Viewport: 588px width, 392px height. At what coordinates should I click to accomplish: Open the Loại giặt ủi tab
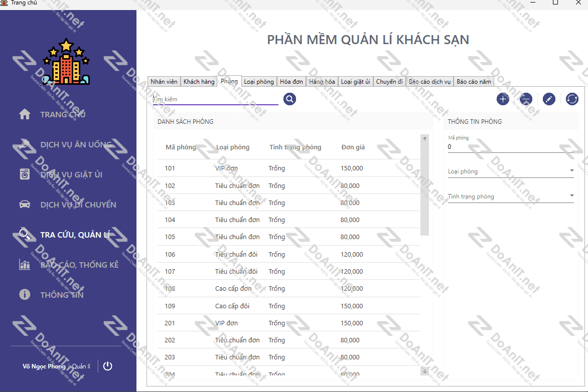click(356, 82)
